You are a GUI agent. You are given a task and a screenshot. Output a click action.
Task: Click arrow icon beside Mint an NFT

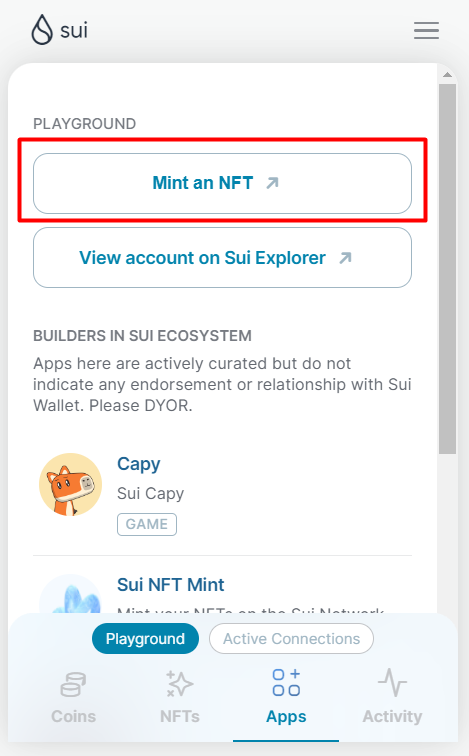(x=272, y=183)
